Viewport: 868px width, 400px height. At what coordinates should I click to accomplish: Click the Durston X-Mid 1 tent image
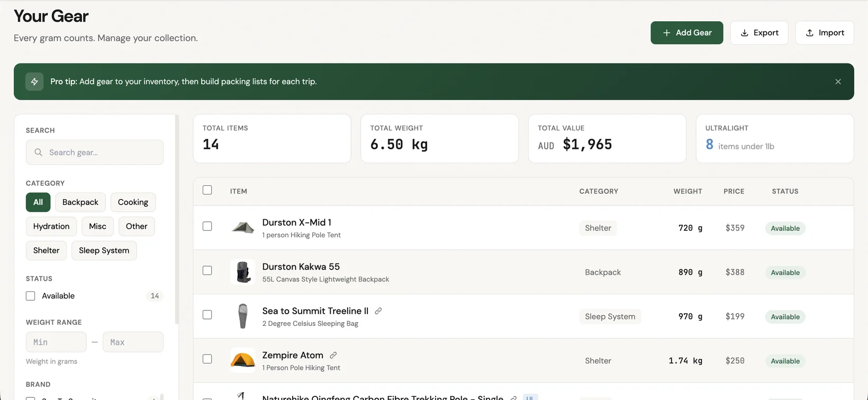(243, 228)
